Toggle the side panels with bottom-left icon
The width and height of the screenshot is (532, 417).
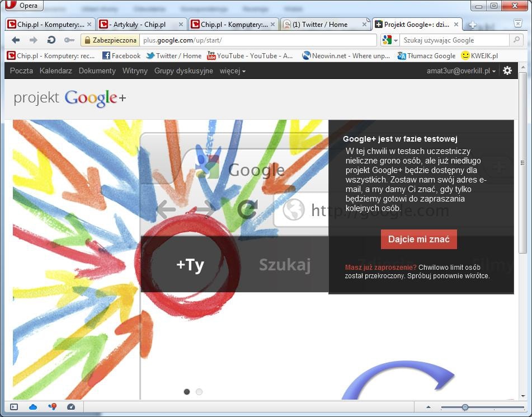tap(13, 407)
